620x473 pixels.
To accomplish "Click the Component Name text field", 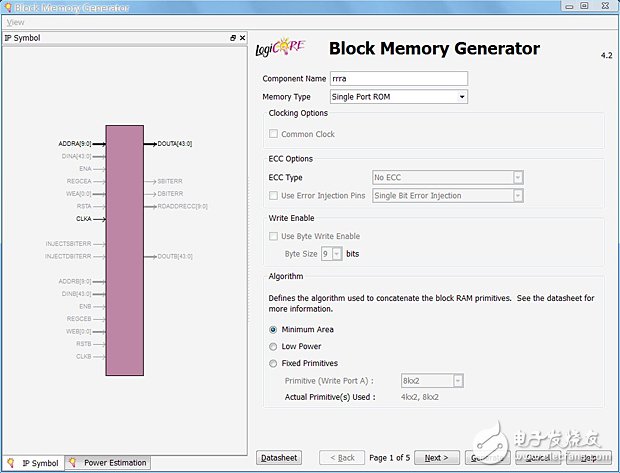I will (399, 79).
